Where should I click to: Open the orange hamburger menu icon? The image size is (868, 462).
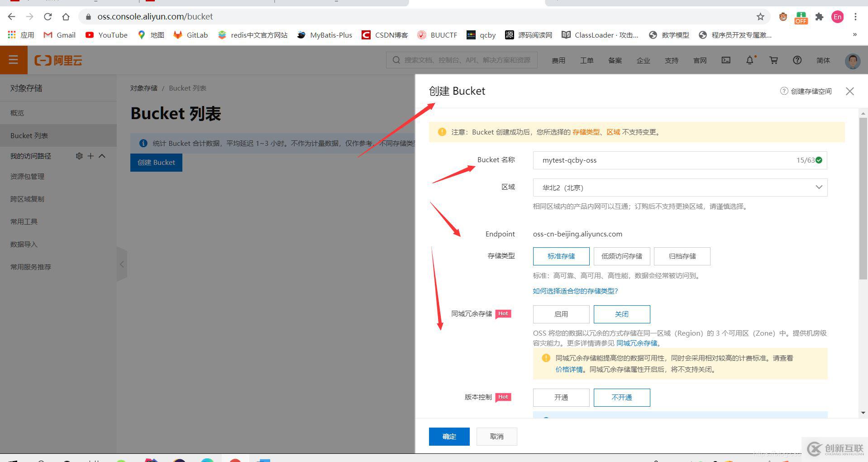(14, 60)
